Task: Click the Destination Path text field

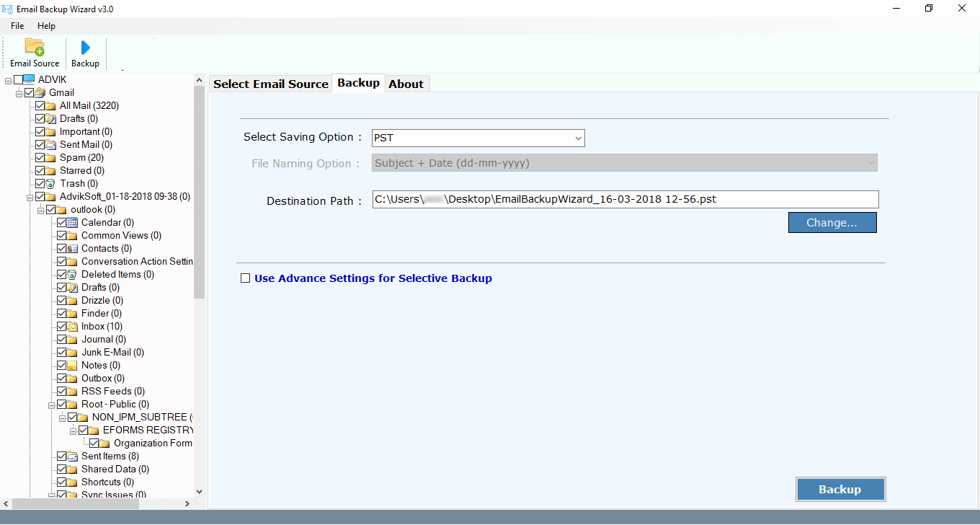Action: click(x=625, y=199)
